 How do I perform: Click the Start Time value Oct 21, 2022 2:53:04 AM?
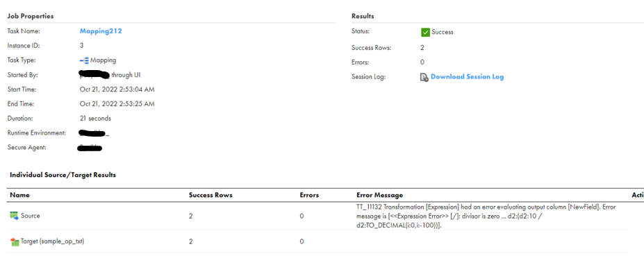click(117, 89)
